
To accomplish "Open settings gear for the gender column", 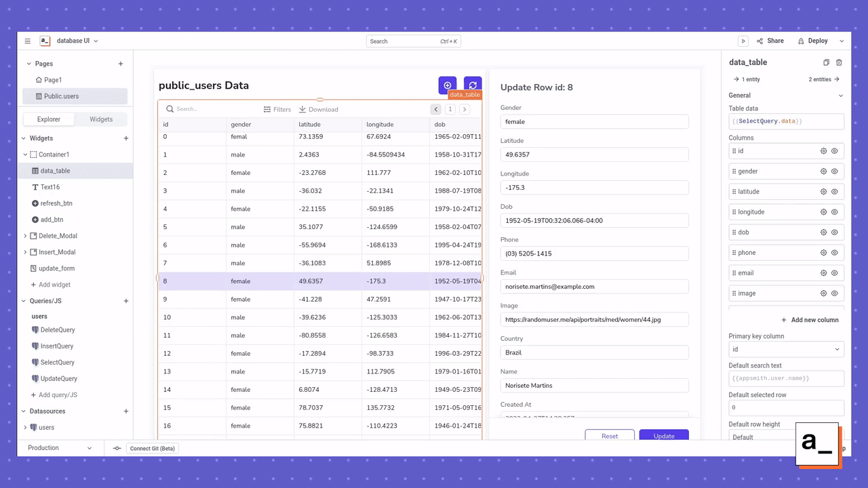I will coord(824,171).
